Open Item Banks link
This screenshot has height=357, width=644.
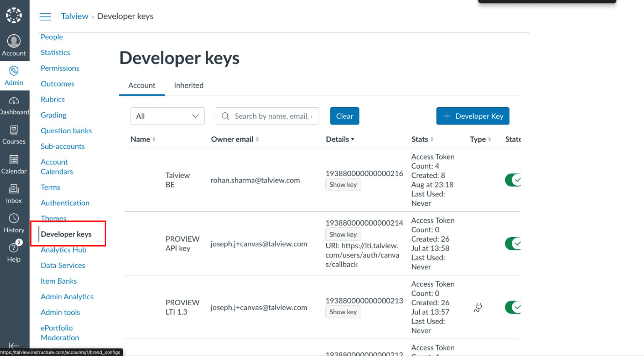point(58,281)
